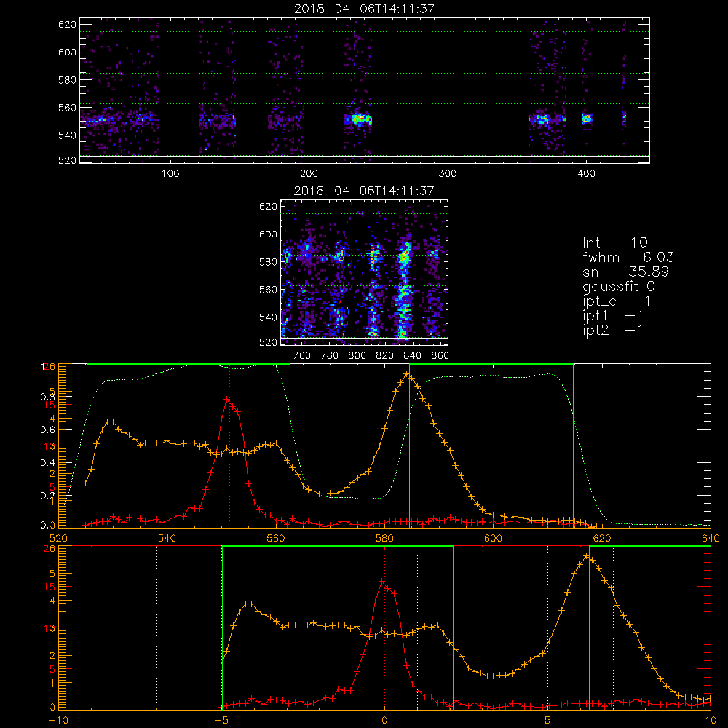Click the 'gaussfit 0' parameter text
The height and width of the screenshot is (728, 728).
click(618, 286)
